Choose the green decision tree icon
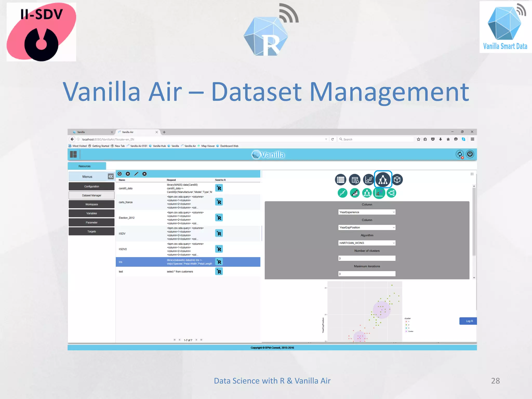This screenshot has width=532, height=399. click(367, 193)
